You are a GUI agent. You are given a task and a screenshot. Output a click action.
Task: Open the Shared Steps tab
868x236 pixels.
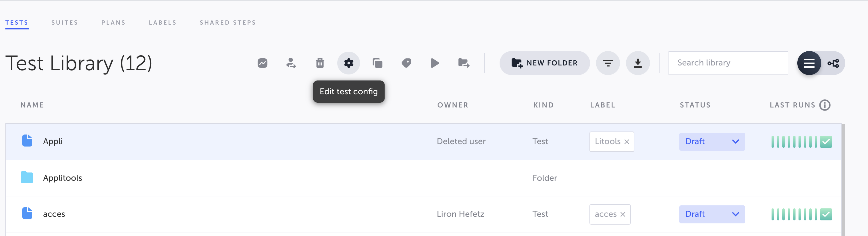tap(228, 23)
